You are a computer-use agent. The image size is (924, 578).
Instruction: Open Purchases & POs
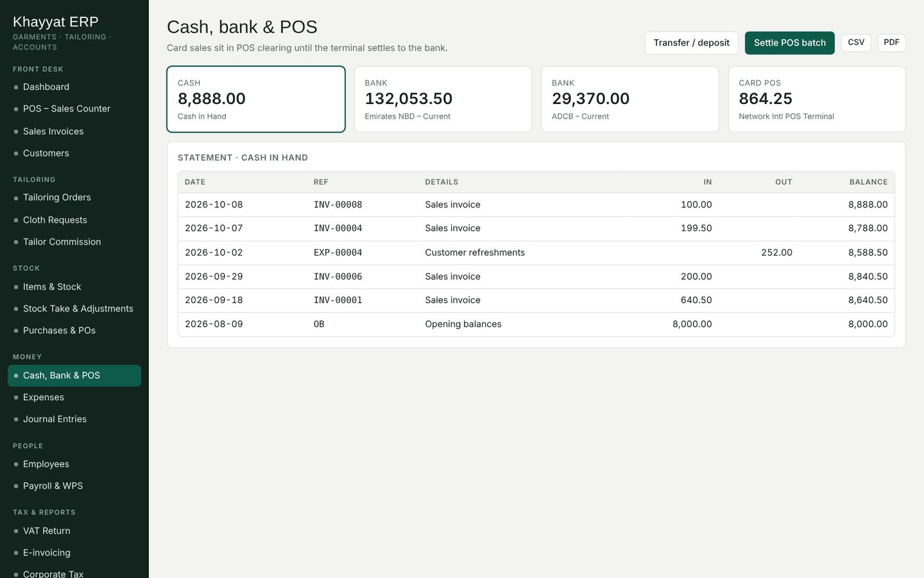click(74, 330)
